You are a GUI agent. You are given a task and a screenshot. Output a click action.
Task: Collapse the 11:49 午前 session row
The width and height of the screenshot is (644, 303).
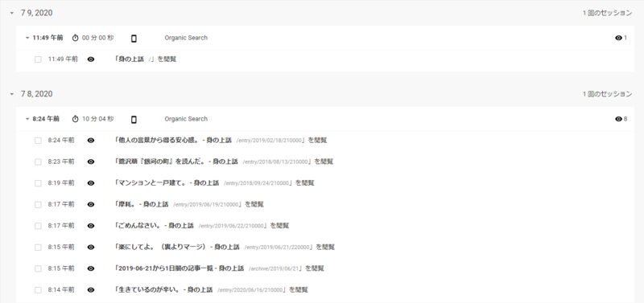(x=27, y=38)
